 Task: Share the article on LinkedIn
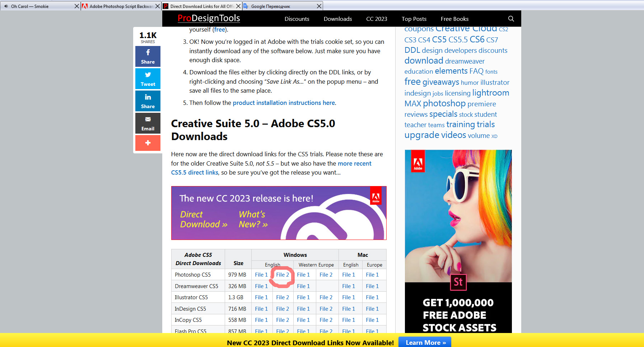click(148, 101)
